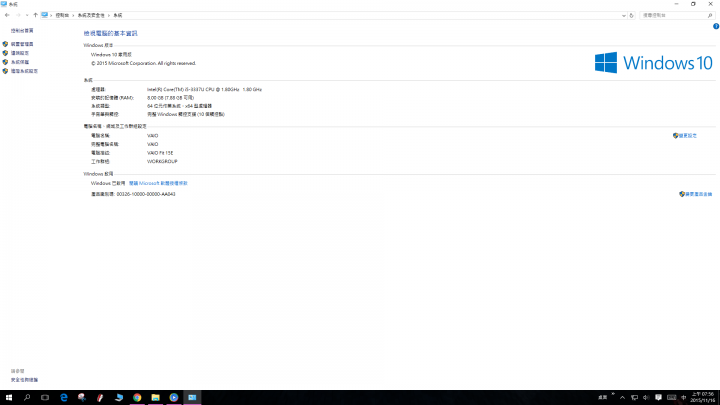
Task: Open the touch keyboard tray icon
Action: pos(671,398)
